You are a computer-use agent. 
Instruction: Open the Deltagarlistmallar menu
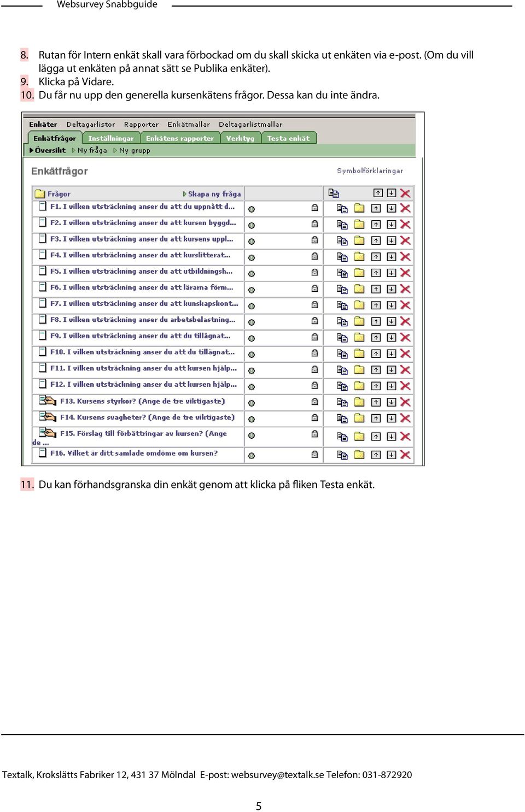(x=250, y=125)
